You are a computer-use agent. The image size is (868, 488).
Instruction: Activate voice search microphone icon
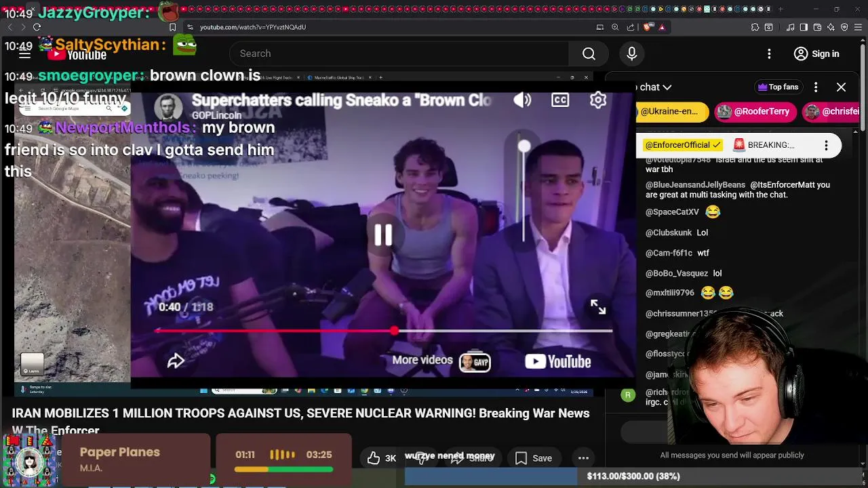pos(632,54)
